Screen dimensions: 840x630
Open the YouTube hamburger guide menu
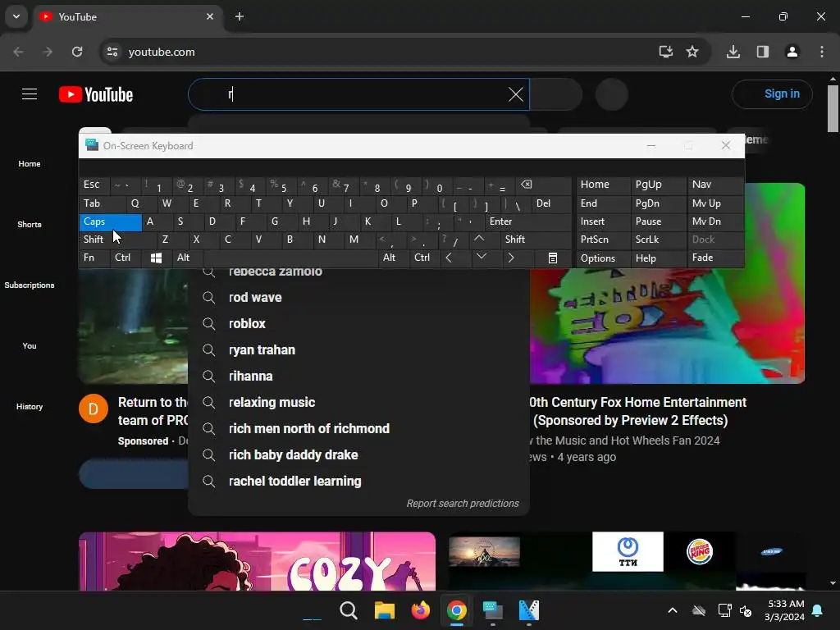[x=30, y=94]
